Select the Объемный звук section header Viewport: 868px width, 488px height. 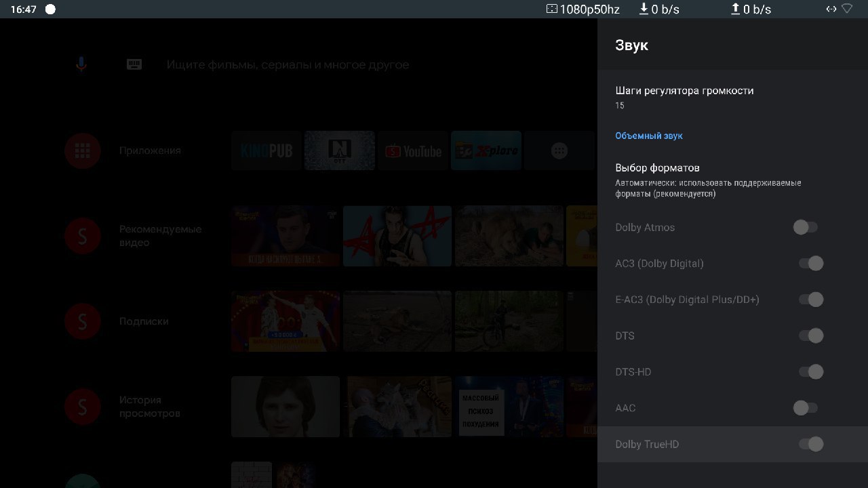tap(649, 136)
